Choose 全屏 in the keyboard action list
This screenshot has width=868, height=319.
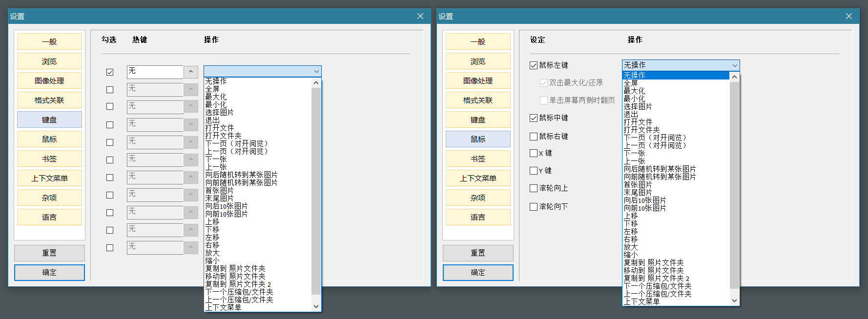(x=258, y=89)
